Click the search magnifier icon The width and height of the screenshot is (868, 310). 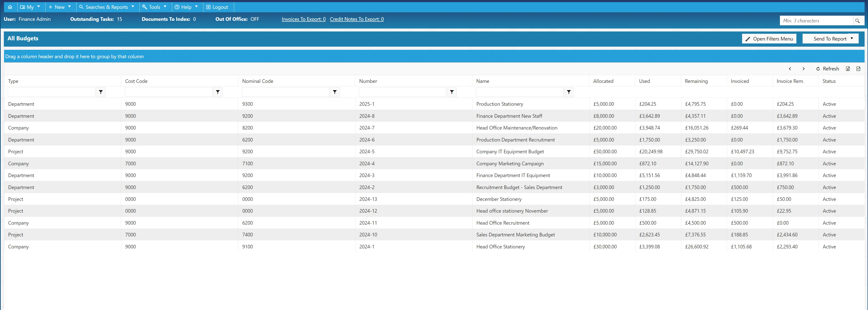pyautogui.click(x=857, y=21)
